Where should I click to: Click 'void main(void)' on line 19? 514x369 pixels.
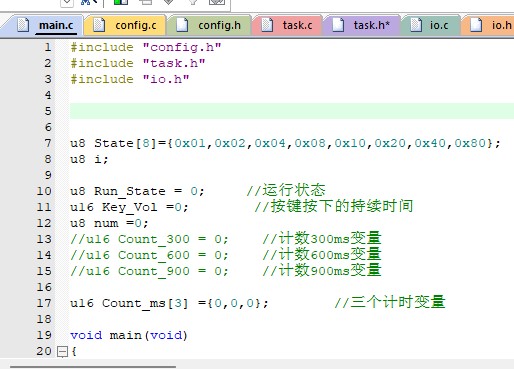(129, 335)
